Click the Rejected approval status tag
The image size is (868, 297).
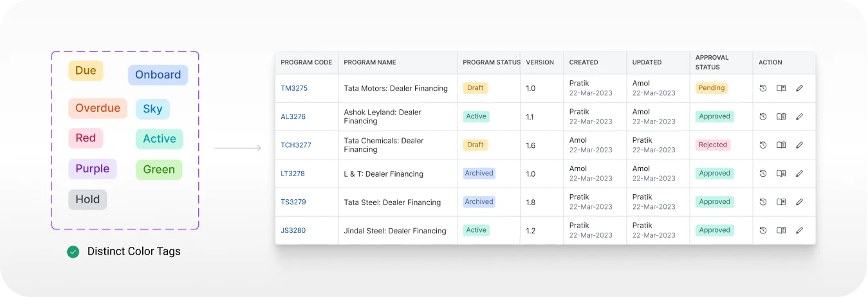(x=713, y=145)
